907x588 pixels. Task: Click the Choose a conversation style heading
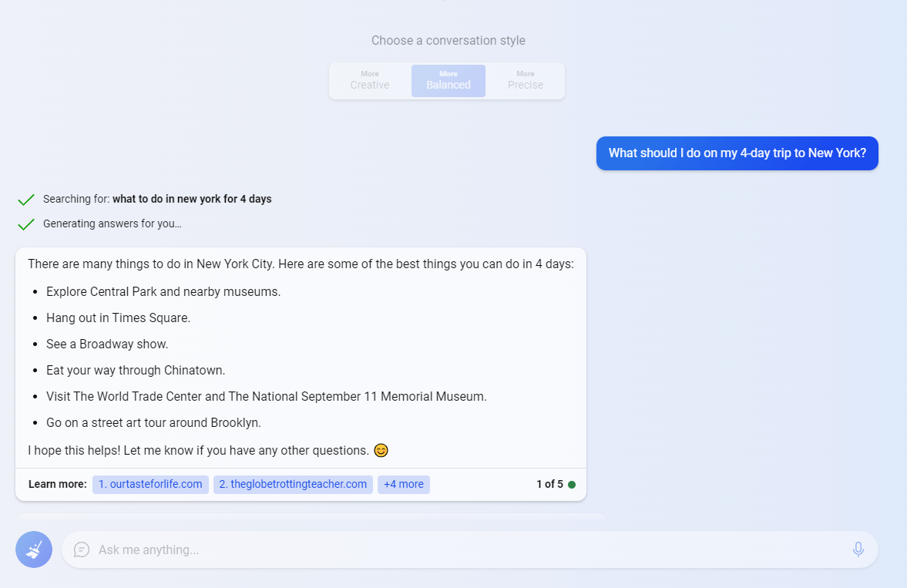448,40
